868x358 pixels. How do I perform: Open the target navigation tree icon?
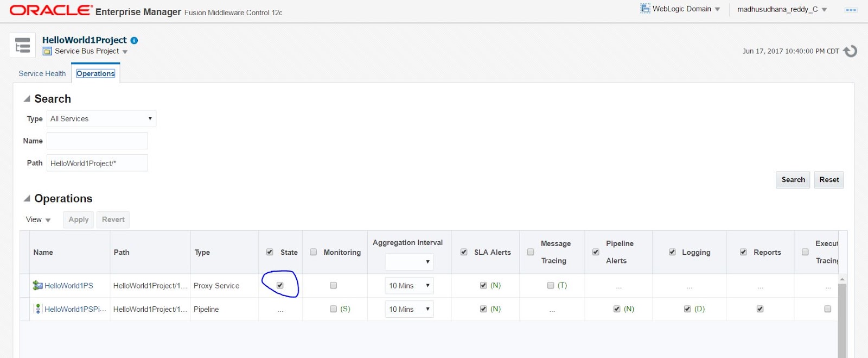click(x=22, y=45)
